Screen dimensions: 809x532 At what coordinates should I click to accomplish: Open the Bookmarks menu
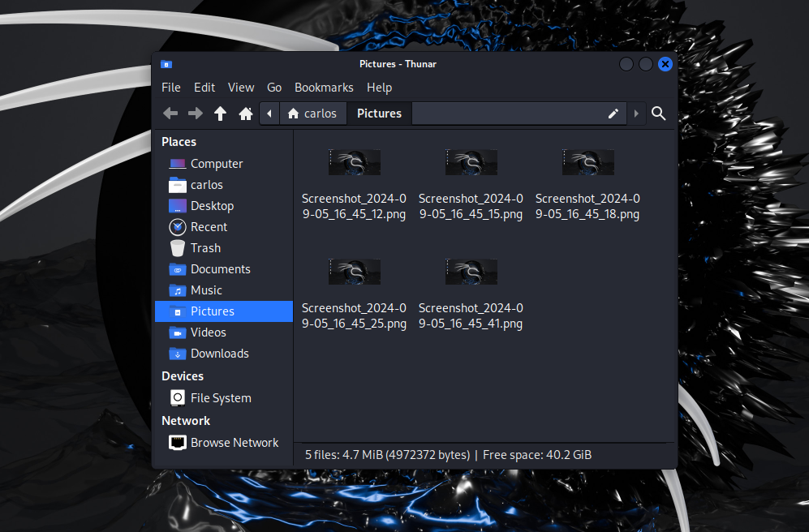(x=324, y=88)
